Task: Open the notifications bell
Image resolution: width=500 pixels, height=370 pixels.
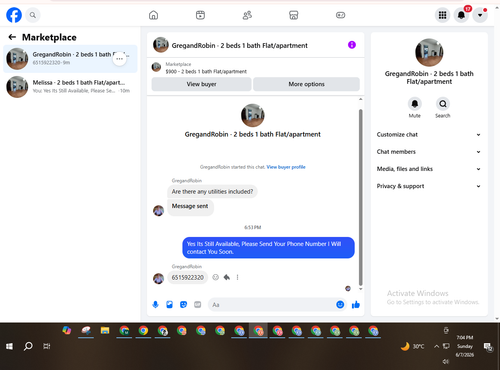Action: (461, 15)
